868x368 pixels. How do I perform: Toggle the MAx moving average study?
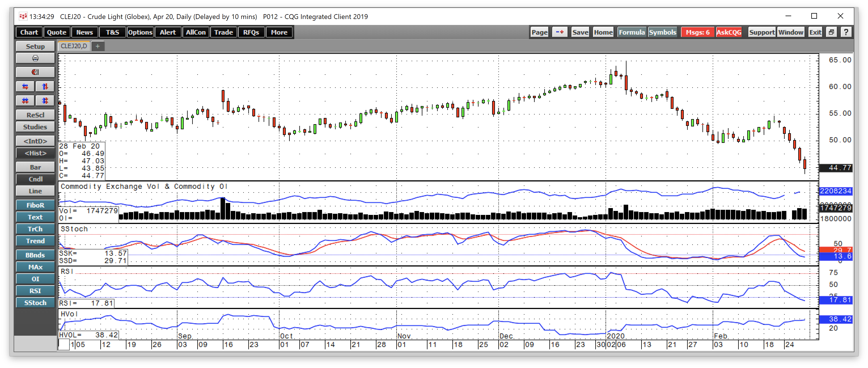35,267
